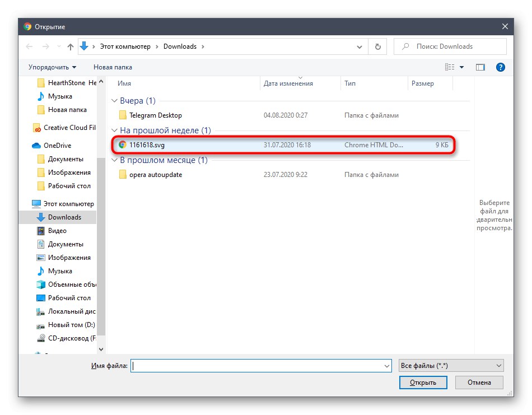Select the file 1161618.svg
532x415 pixels.
pos(283,145)
